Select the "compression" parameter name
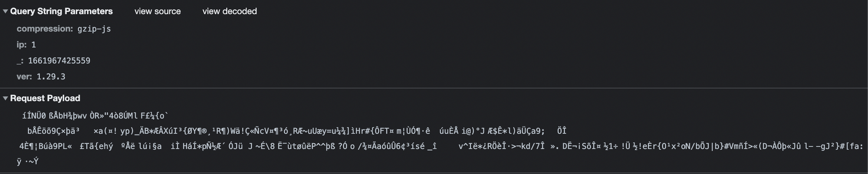868x174 pixels. pyautogui.click(x=44, y=29)
